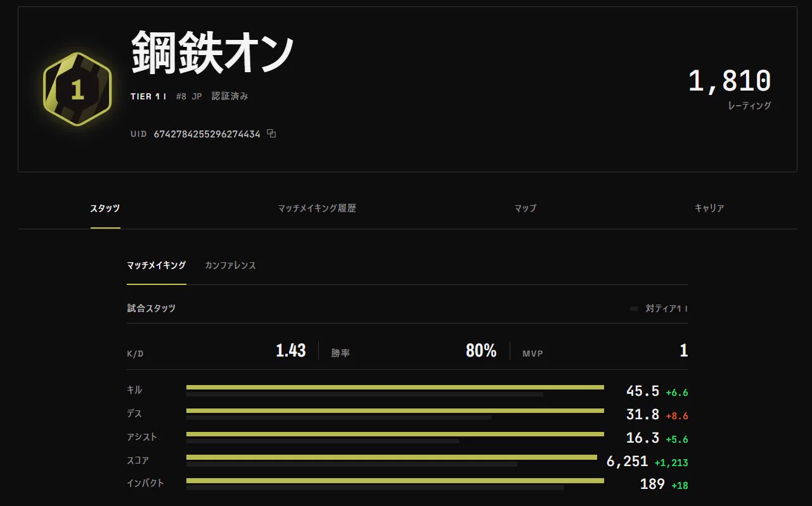Screen dimensions: 812x506
Task: Click the TIER 1 I label
Action: (x=148, y=96)
